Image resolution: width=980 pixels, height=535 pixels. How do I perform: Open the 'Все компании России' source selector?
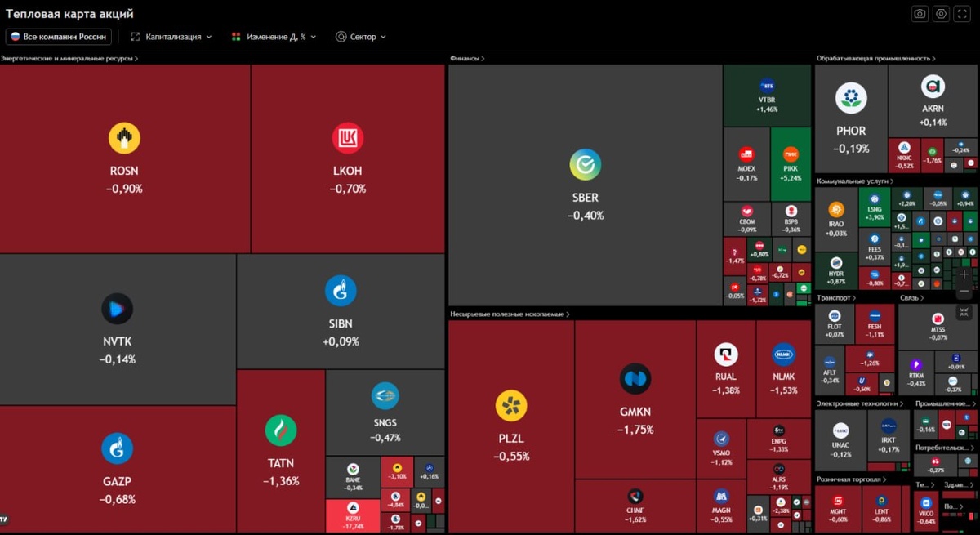point(59,37)
